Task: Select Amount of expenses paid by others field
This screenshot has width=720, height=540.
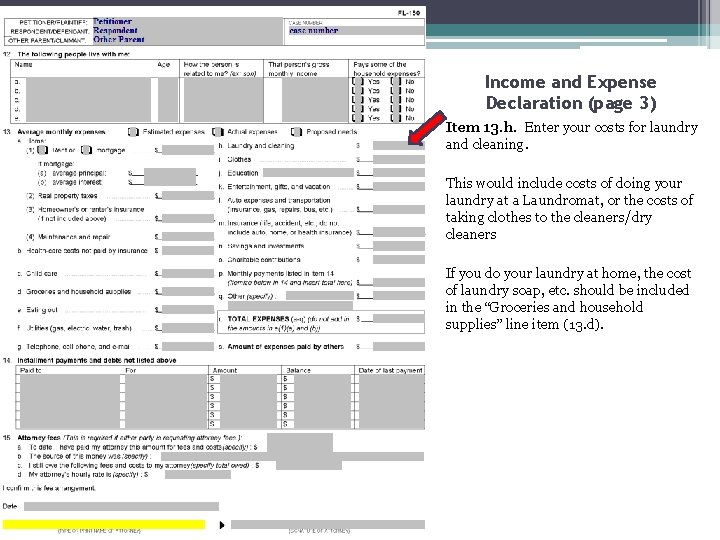Action: click(399, 346)
